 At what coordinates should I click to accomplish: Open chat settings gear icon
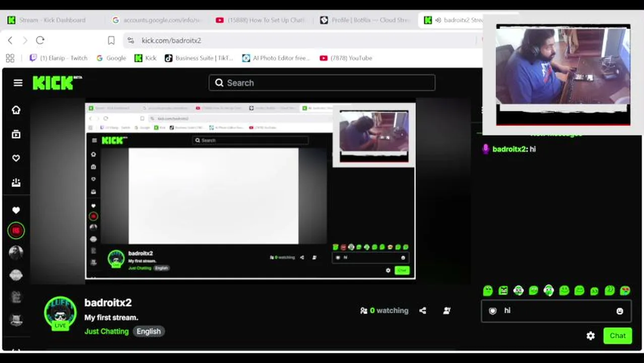591,336
